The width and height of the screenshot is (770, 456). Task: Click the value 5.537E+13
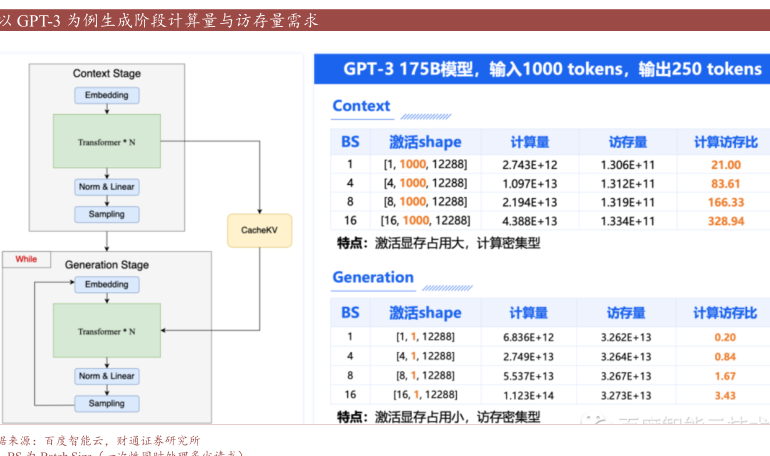click(x=528, y=376)
